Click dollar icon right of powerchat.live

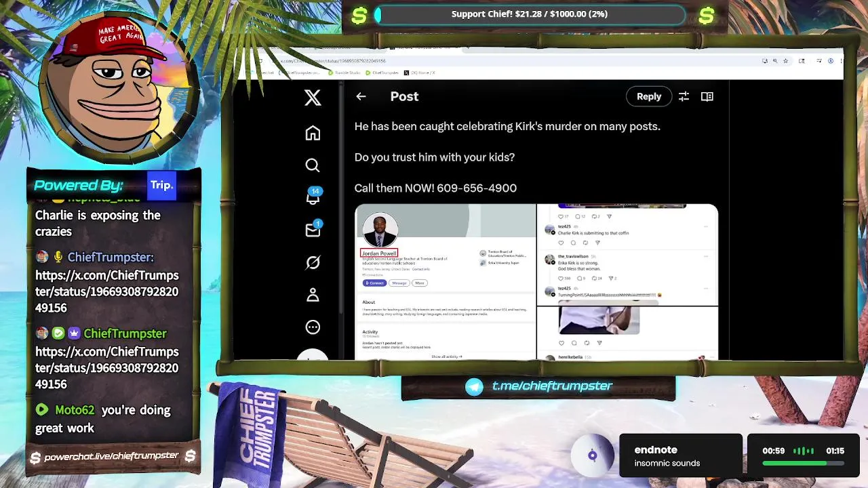click(x=191, y=457)
